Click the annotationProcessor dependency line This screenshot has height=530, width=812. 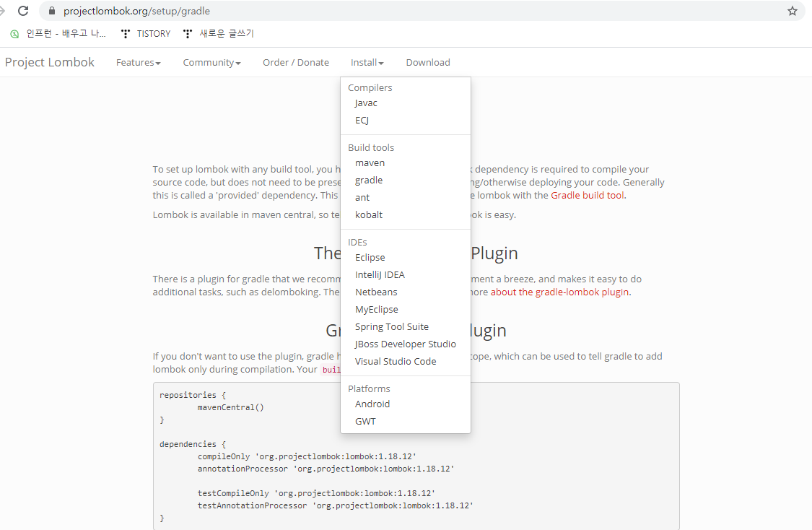pos(326,469)
